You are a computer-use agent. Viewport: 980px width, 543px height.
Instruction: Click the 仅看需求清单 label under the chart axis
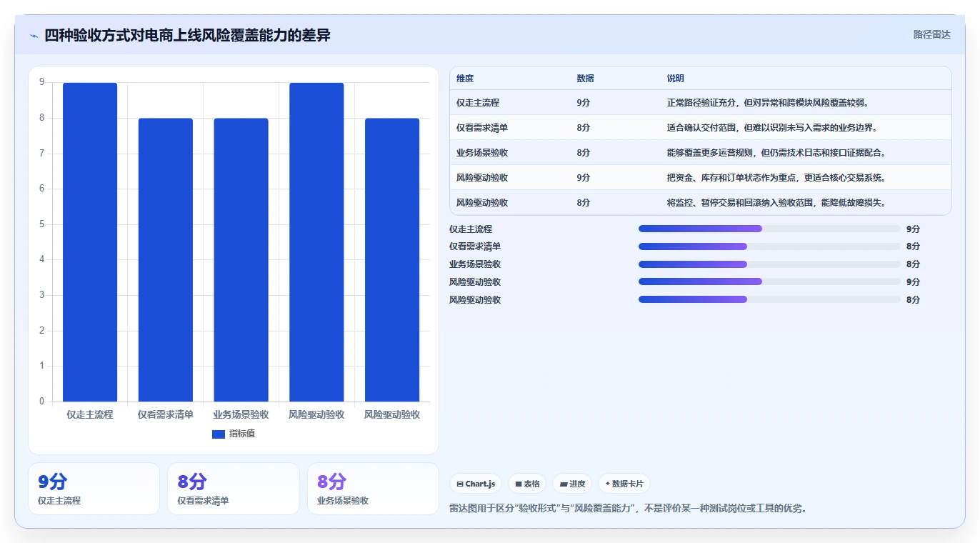click(166, 414)
